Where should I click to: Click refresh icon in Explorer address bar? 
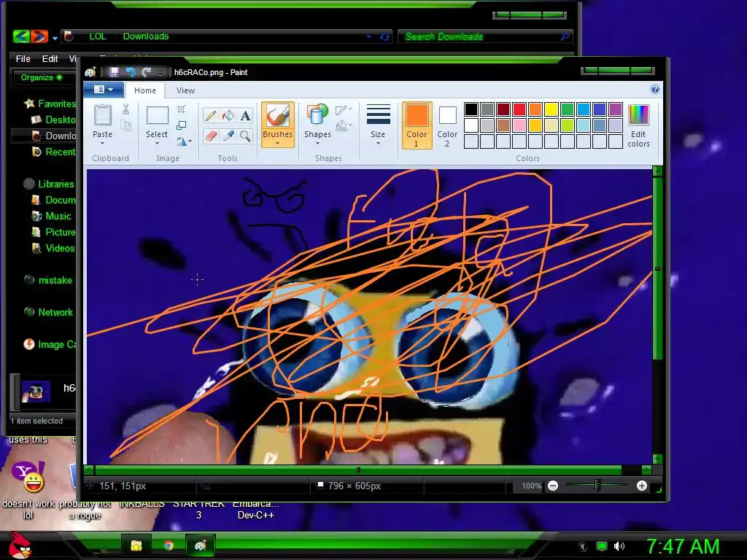pyautogui.click(x=384, y=36)
